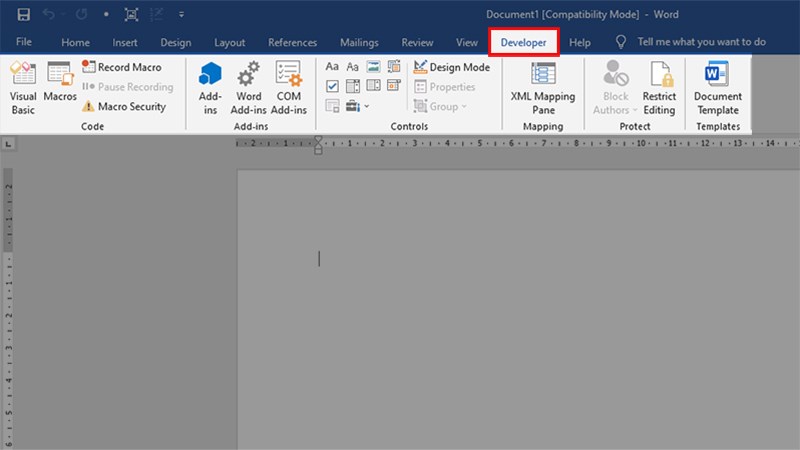Toggle Design Mode
Viewport: 800px width, 450px height.
451,67
